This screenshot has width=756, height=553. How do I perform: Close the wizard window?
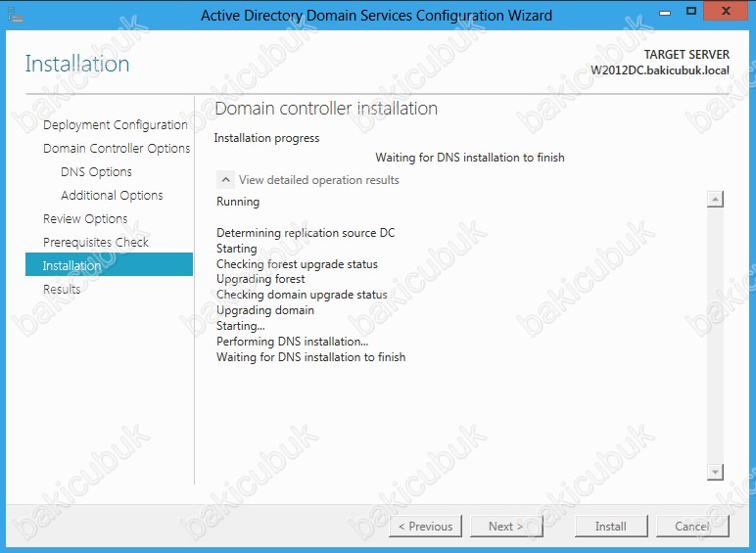click(726, 11)
